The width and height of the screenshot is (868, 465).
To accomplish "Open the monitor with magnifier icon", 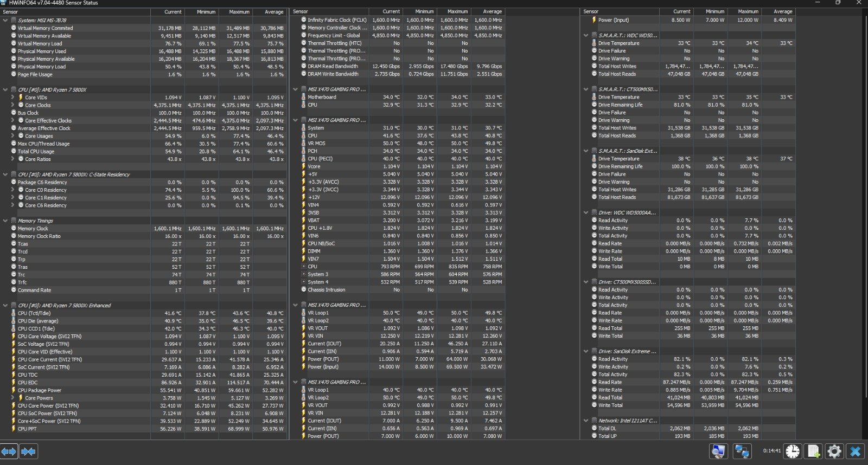I will pyautogui.click(x=718, y=451).
